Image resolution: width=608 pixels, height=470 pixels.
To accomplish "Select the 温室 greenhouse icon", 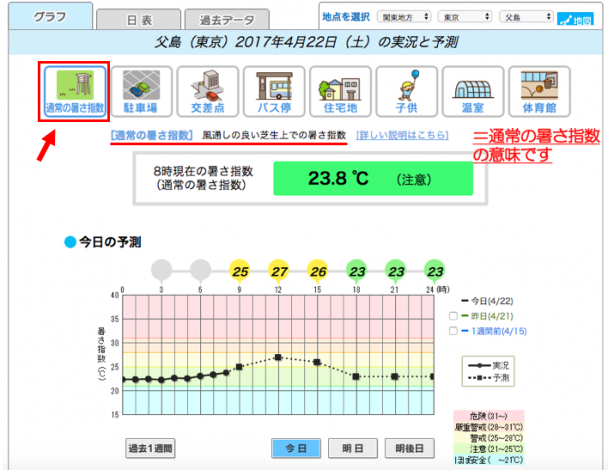I will 473,92.
